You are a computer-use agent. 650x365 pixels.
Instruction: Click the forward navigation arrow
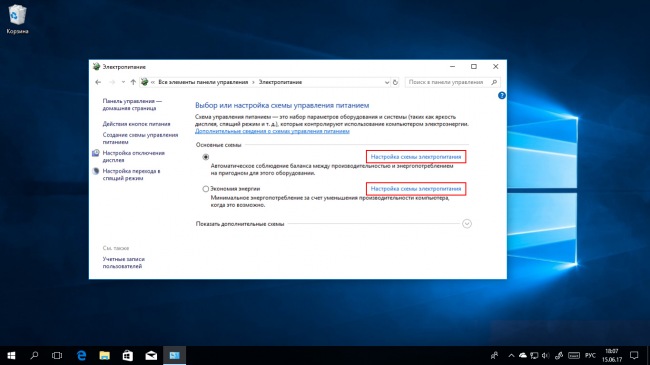[x=112, y=82]
